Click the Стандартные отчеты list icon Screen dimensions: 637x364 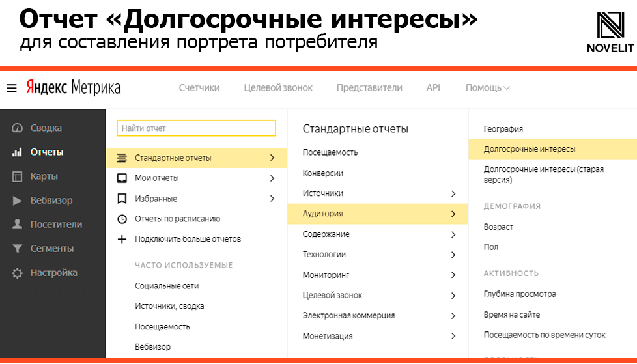[122, 158]
